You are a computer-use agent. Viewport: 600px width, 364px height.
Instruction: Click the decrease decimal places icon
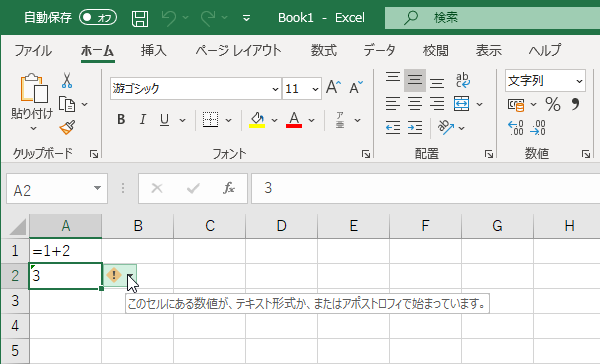[x=538, y=127]
